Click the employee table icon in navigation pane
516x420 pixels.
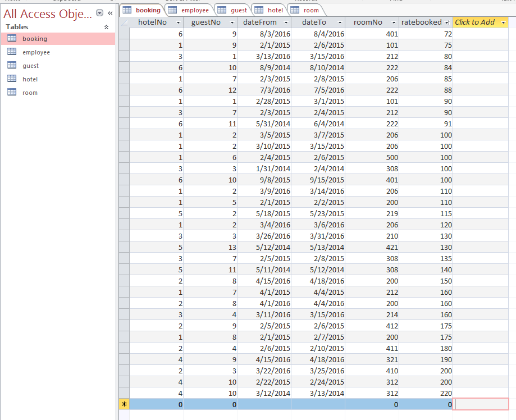tap(11, 52)
